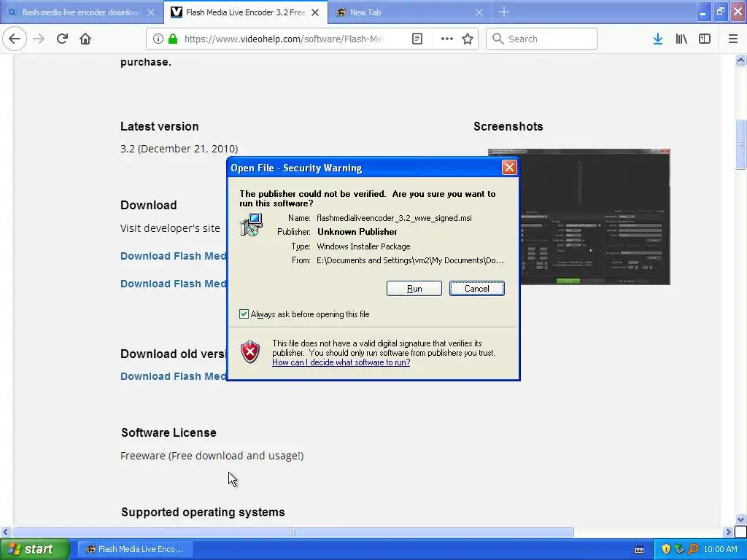Close the Flash Media Live Encoder 3.2 tab
Viewport: 747px width, 560px height.
(315, 12)
